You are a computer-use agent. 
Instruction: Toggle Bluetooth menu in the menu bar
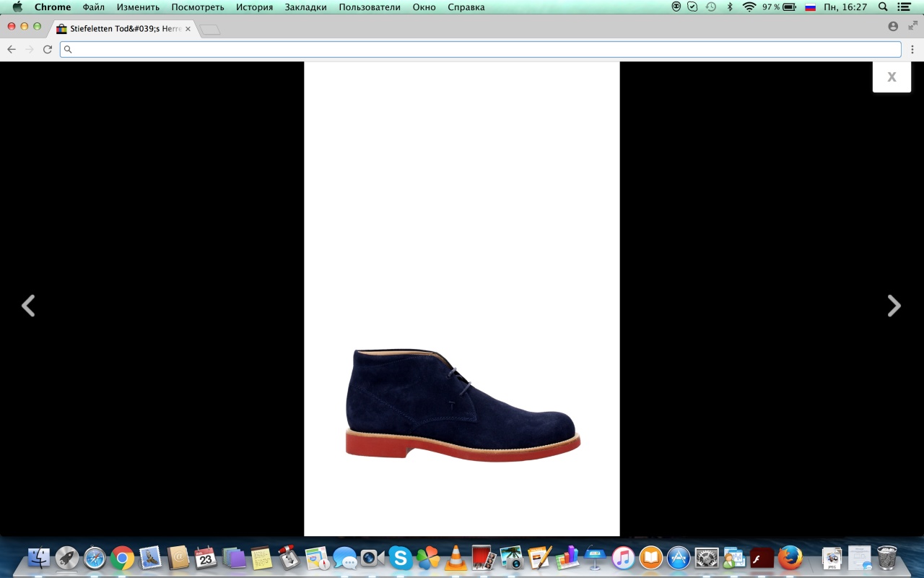730,7
